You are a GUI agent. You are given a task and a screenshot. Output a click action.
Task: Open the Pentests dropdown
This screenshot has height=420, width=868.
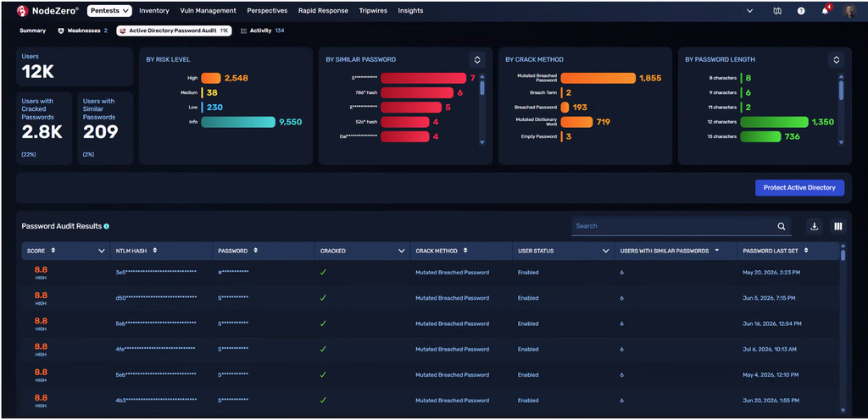tap(109, 10)
